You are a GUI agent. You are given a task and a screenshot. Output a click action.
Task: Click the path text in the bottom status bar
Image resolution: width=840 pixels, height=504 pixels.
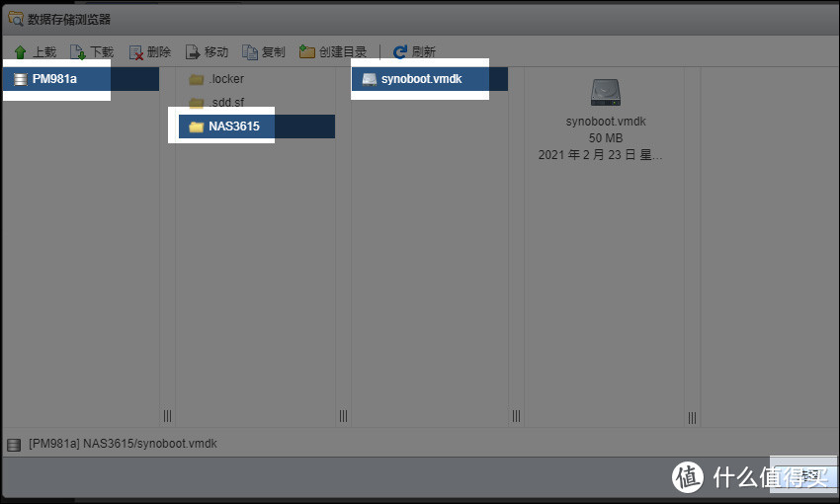pyautogui.click(x=123, y=444)
